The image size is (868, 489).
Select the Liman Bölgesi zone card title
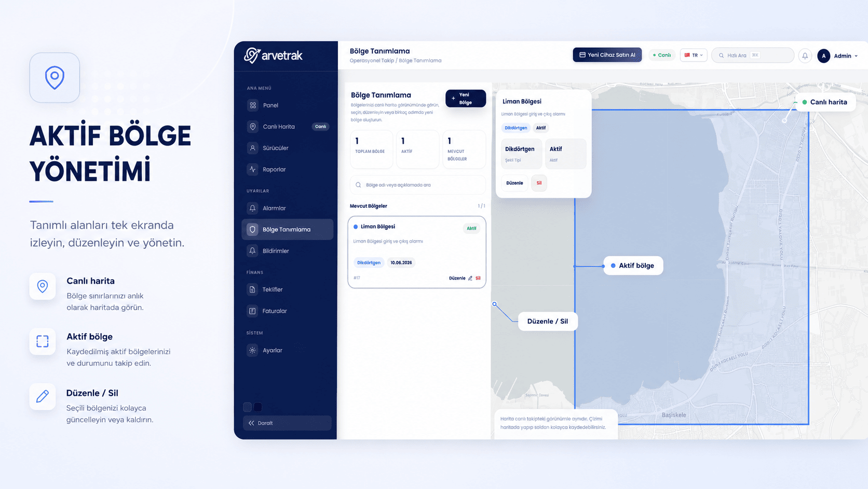pyautogui.click(x=378, y=227)
